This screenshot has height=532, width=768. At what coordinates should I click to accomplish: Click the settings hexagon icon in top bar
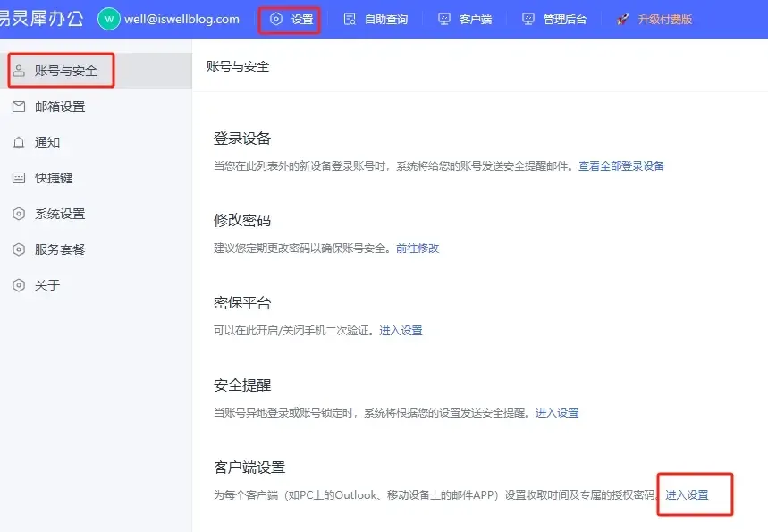point(276,19)
